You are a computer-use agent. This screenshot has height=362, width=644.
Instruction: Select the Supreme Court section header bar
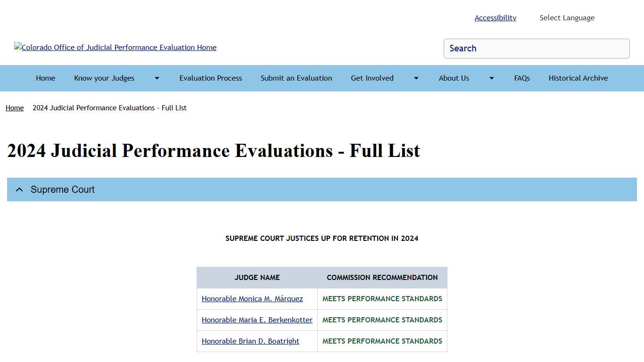[322, 189]
